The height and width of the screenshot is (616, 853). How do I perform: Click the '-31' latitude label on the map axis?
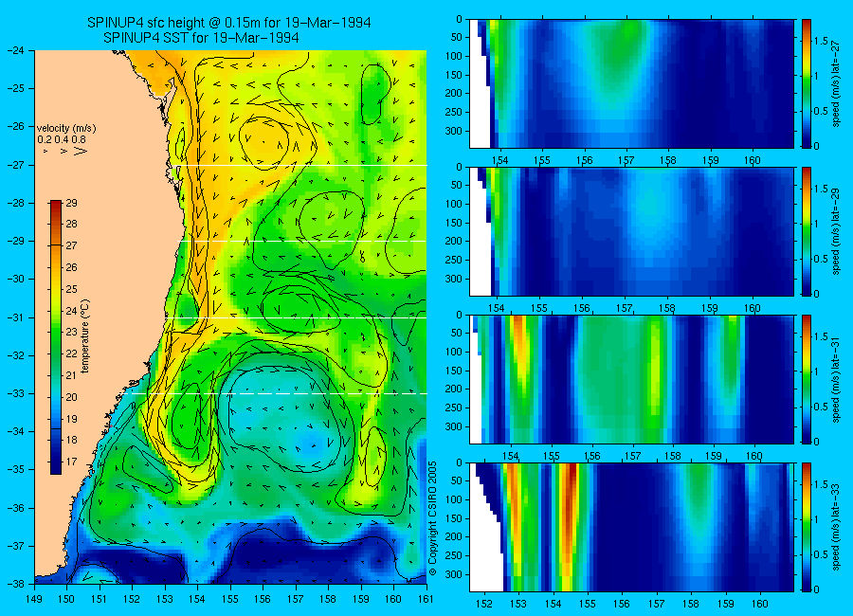[16, 317]
